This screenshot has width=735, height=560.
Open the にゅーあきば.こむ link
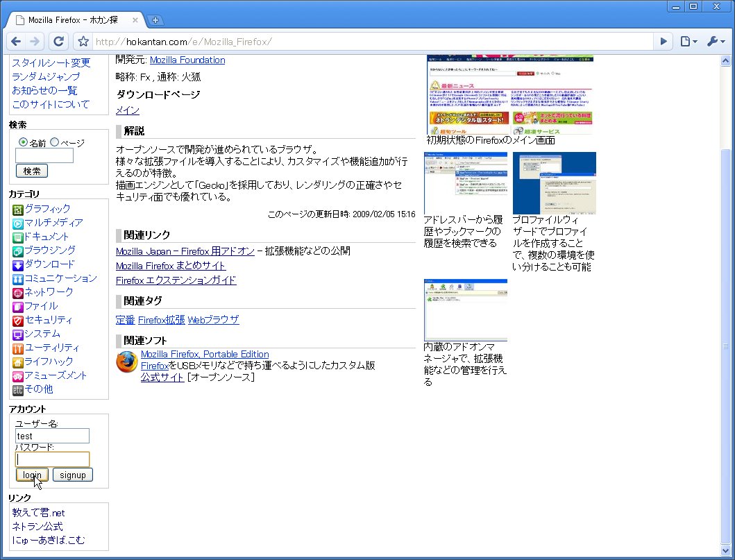point(49,541)
